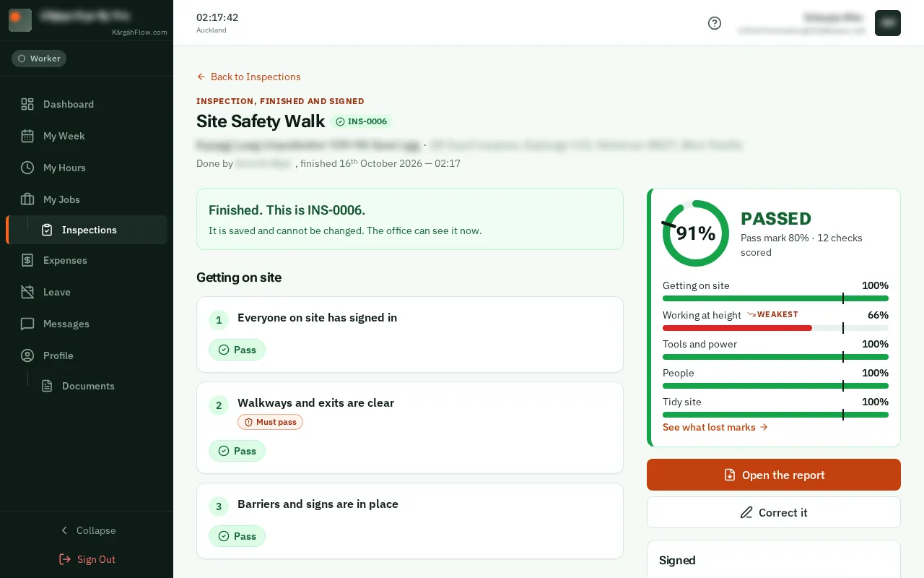924x578 pixels.
Task: Click the download icon on Open the report
Action: click(x=730, y=475)
